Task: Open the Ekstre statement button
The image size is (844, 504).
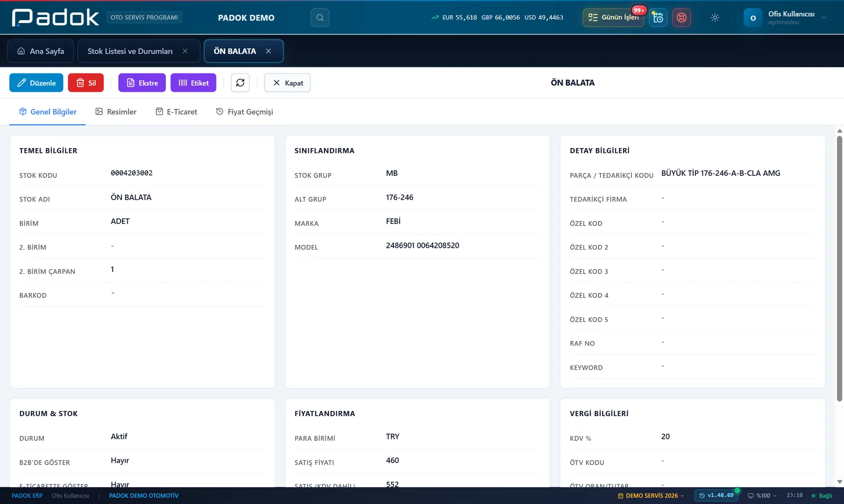Action: tap(142, 83)
